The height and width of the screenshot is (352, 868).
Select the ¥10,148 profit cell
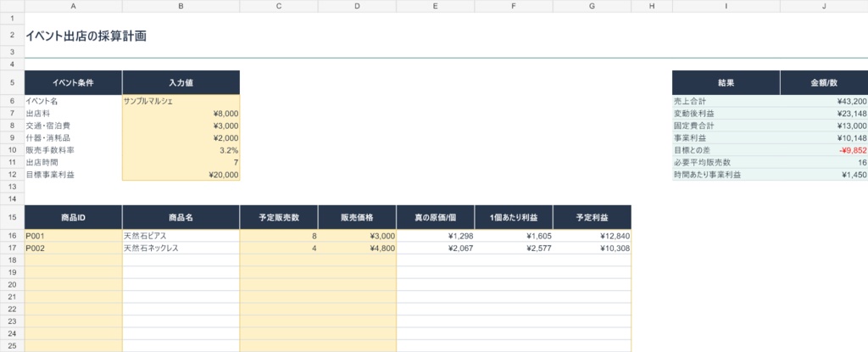[824, 137]
